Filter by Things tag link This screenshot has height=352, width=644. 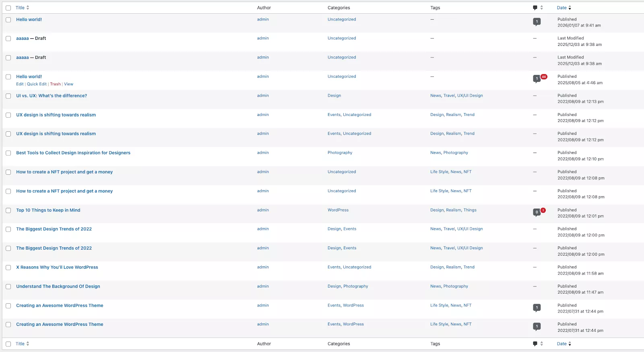pyautogui.click(x=470, y=210)
